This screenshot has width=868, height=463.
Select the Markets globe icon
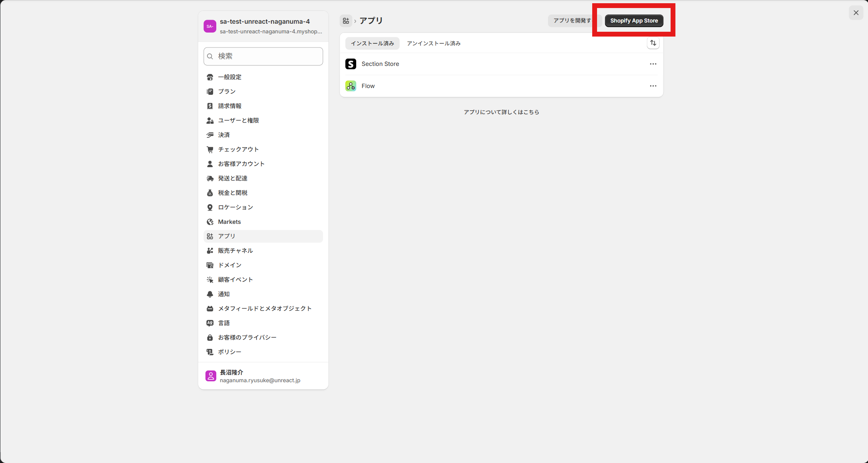tap(210, 221)
